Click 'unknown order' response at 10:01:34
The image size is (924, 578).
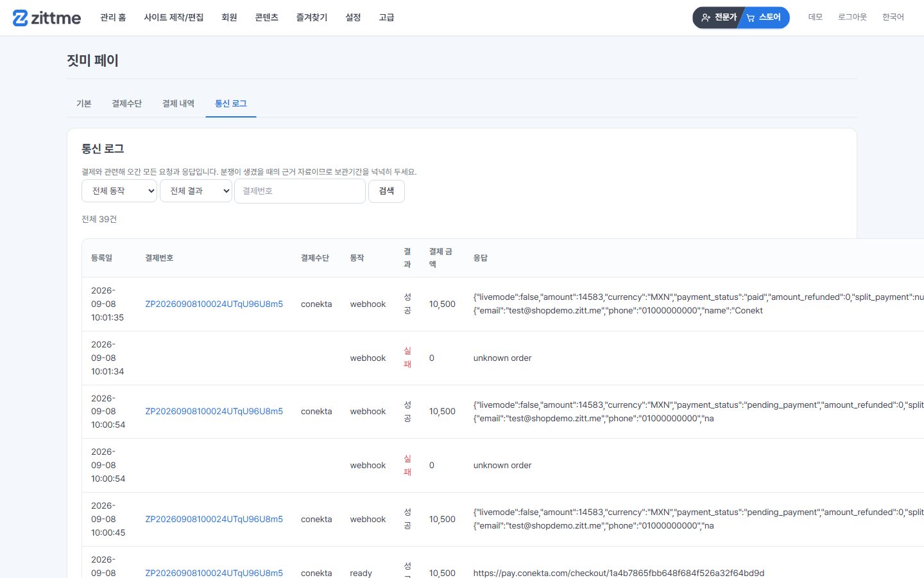tap(502, 358)
